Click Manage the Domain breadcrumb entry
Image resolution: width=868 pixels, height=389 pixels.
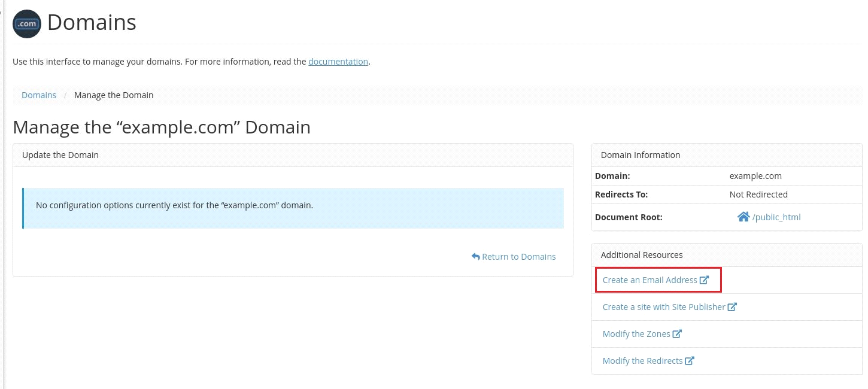tap(114, 95)
